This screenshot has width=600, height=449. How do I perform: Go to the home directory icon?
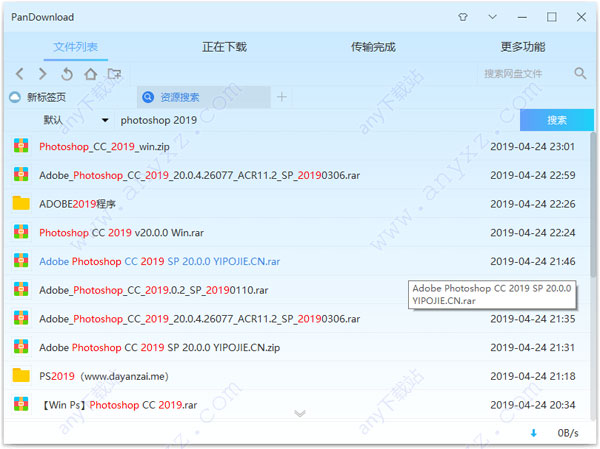click(91, 73)
